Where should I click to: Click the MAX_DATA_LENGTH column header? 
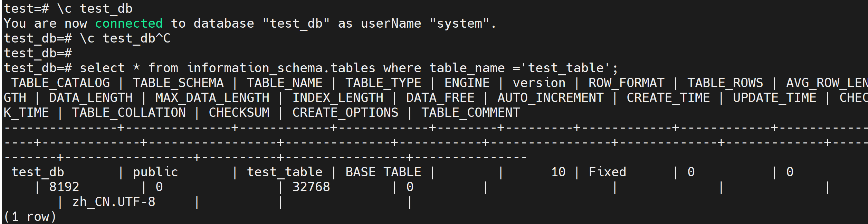pyautogui.click(x=212, y=98)
